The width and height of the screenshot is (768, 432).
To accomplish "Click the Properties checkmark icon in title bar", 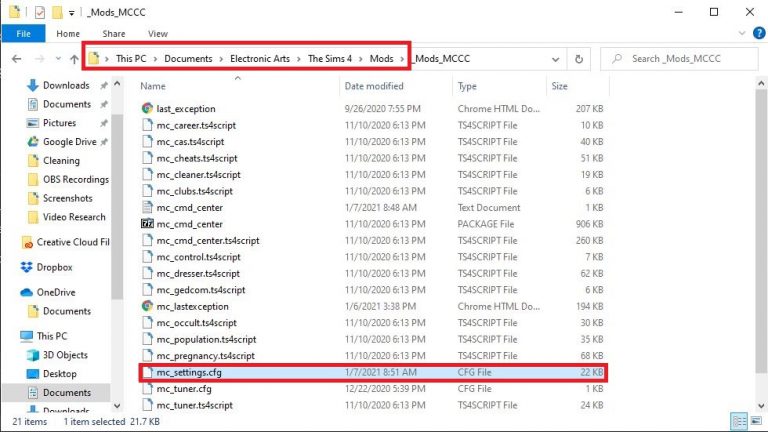I will click(x=40, y=12).
